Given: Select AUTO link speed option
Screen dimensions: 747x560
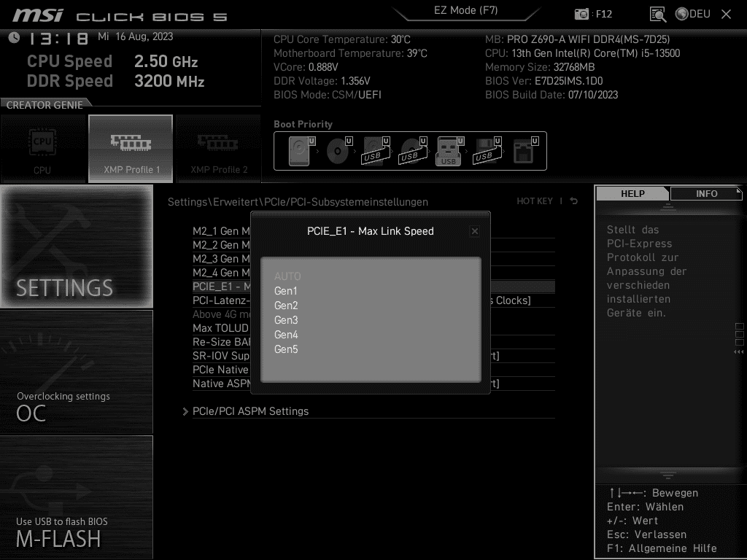Looking at the screenshot, I should coord(287,276).
